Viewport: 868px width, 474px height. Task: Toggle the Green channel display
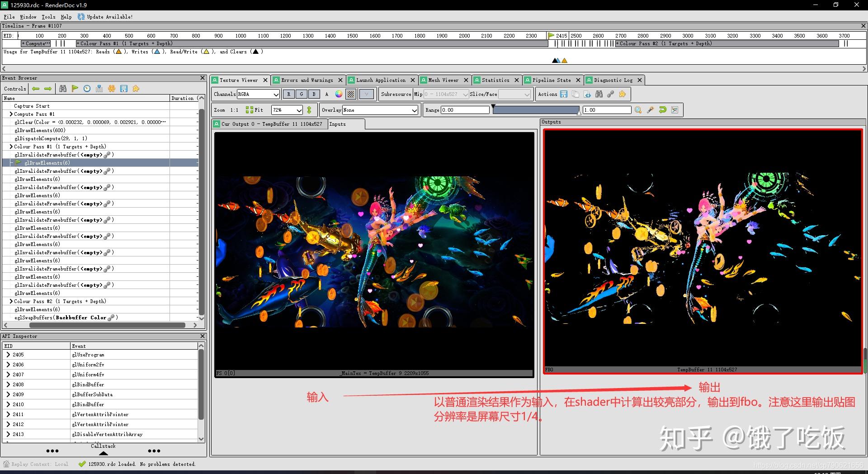click(x=301, y=94)
